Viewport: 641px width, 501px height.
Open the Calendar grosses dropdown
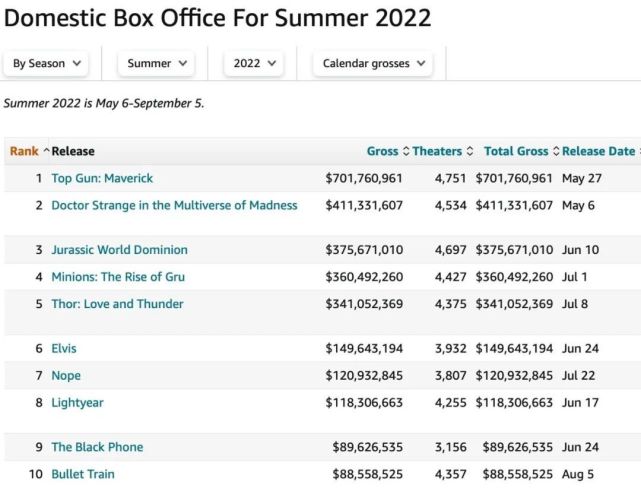(375, 63)
